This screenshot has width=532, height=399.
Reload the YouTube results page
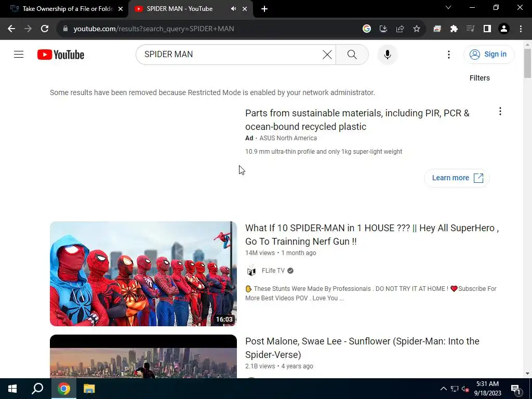click(x=45, y=29)
